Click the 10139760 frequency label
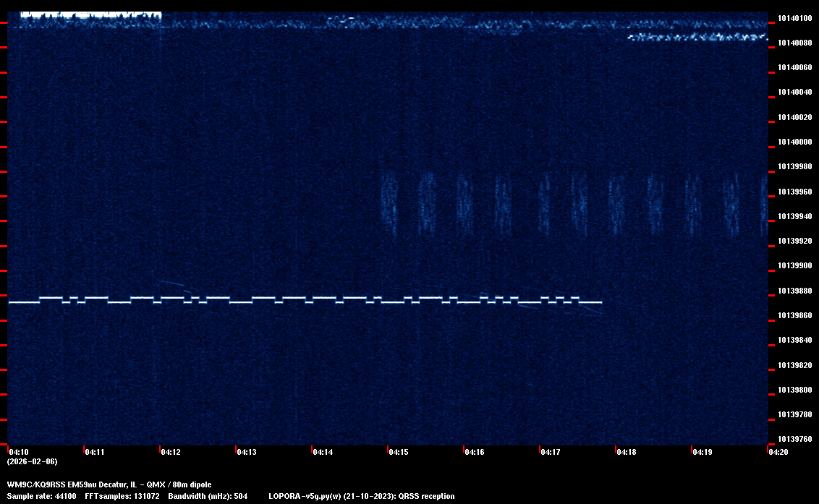Viewport: 819px width, 504px height. (794, 440)
